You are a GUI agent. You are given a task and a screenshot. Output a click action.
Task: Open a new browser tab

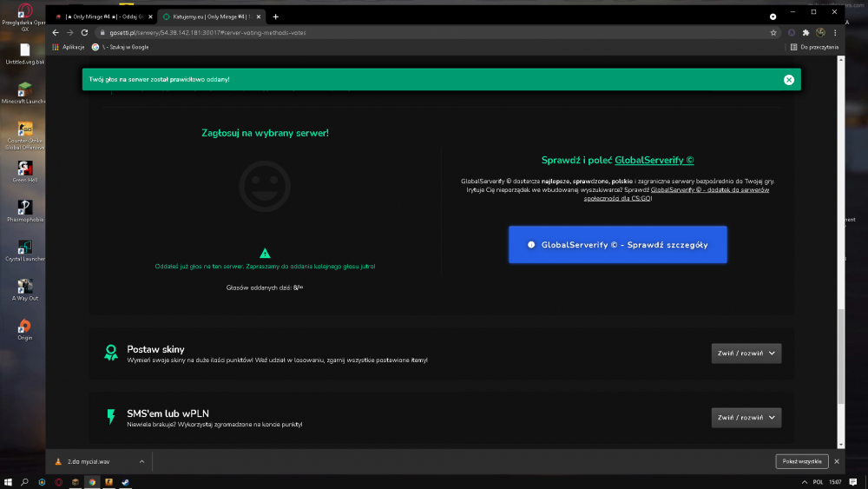pyautogui.click(x=276, y=17)
